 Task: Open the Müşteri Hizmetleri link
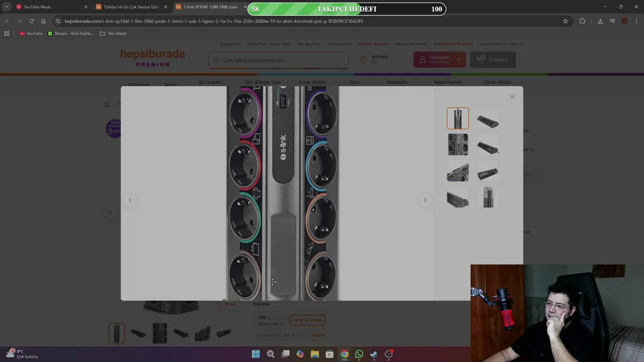[x=411, y=44]
